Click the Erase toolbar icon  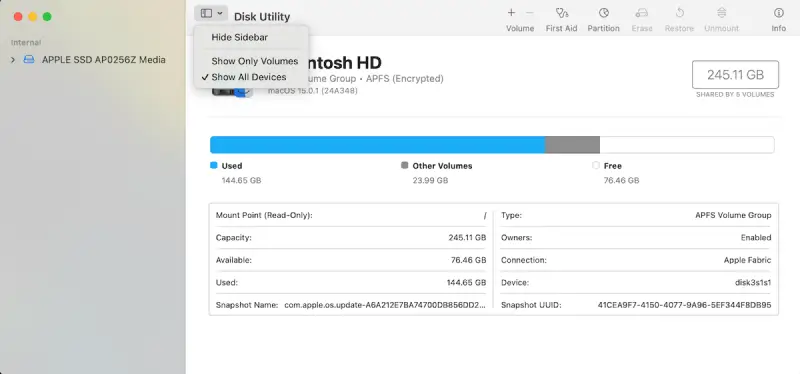[642, 13]
